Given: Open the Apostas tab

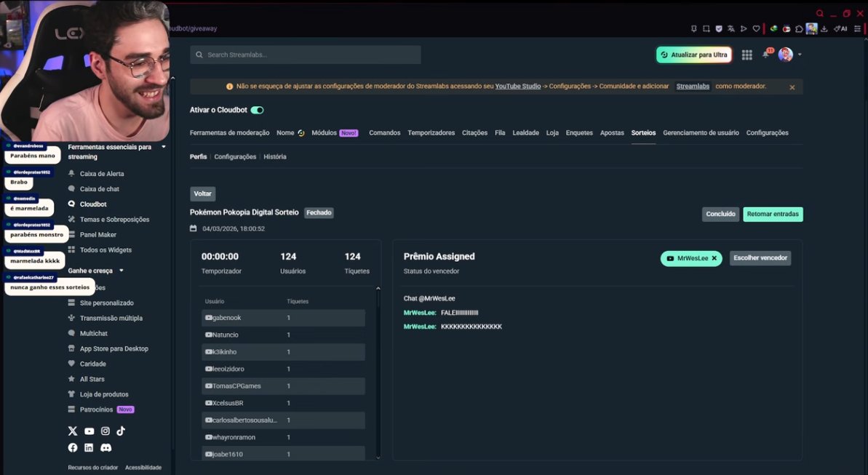Looking at the screenshot, I should click(612, 133).
